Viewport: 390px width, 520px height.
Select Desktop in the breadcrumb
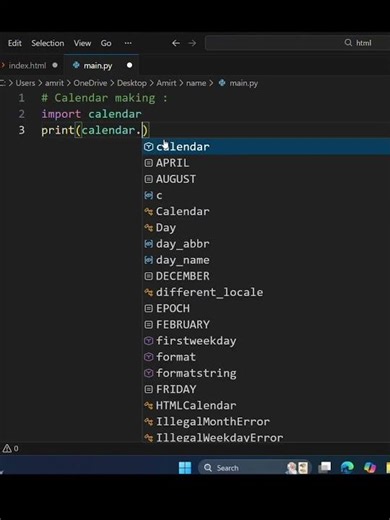point(132,83)
